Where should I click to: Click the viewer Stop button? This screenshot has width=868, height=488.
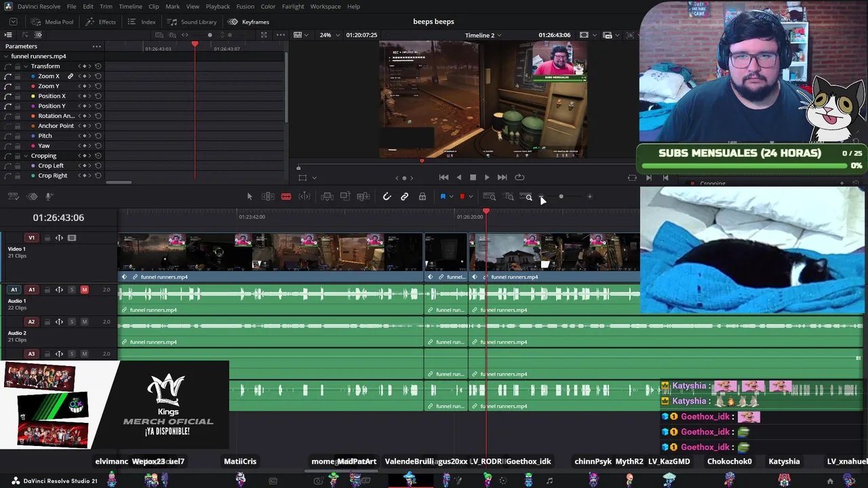(x=473, y=178)
